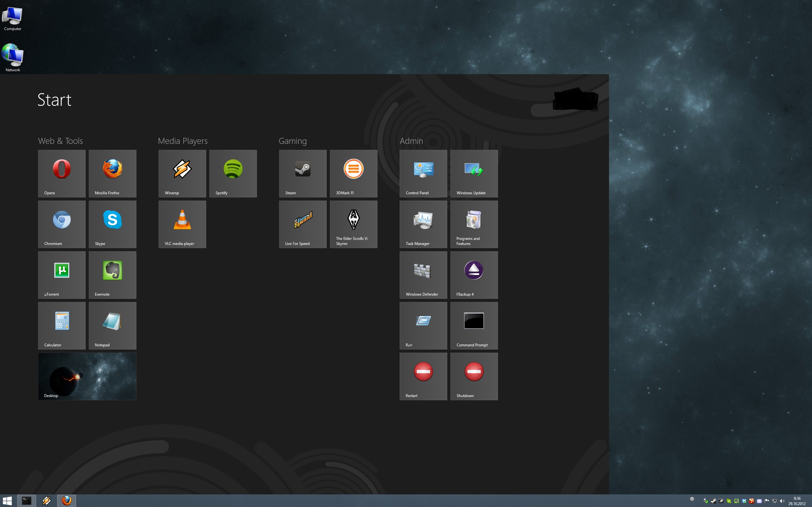Open the Control Panel tile
This screenshot has height=507, width=812.
pyautogui.click(x=423, y=173)
